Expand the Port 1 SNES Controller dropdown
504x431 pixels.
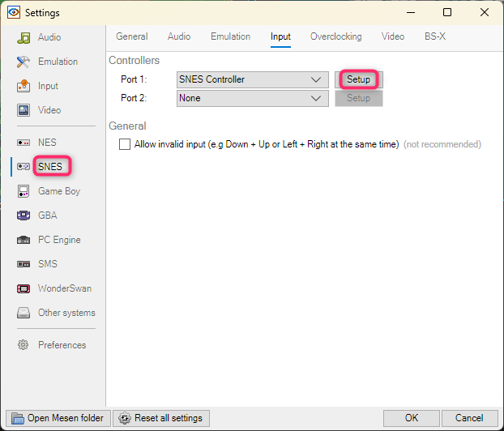pos(253,79)
